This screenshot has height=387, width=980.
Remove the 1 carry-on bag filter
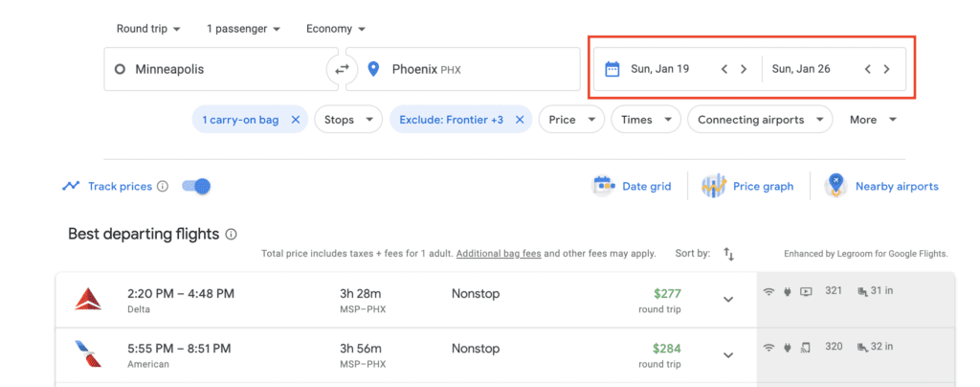[295, 120]
